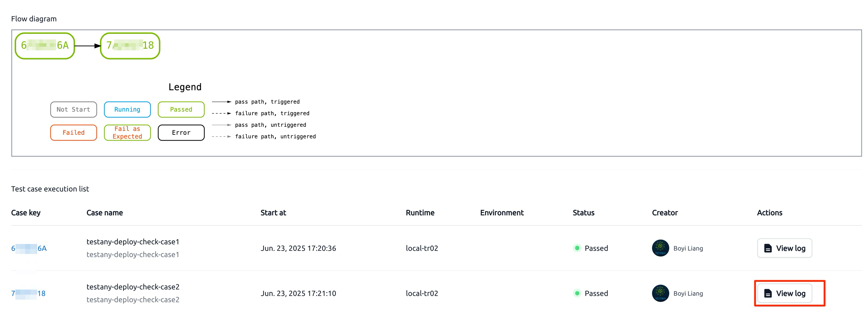Click the Runtime column header
This screenshot has height=320, width=868.
coord(420,213)
